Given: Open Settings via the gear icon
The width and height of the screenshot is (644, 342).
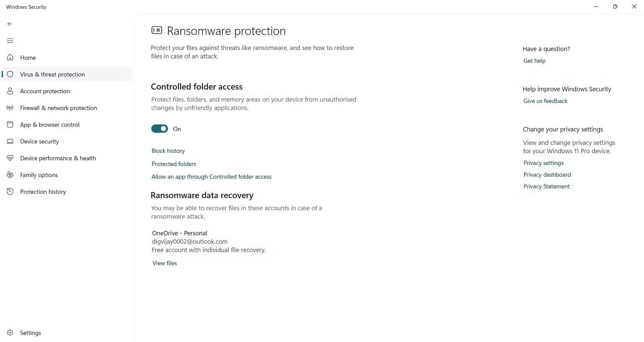Looking at the screenshot, I should [x=10, y=333].
